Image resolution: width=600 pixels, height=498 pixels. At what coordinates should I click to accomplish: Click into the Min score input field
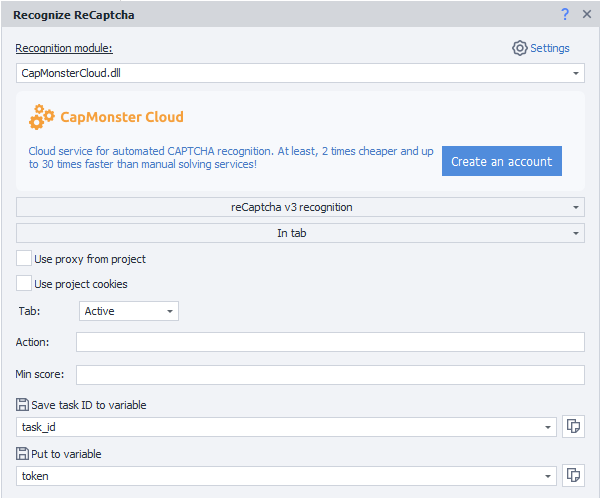pyautogui.click(x=330, y=375)
